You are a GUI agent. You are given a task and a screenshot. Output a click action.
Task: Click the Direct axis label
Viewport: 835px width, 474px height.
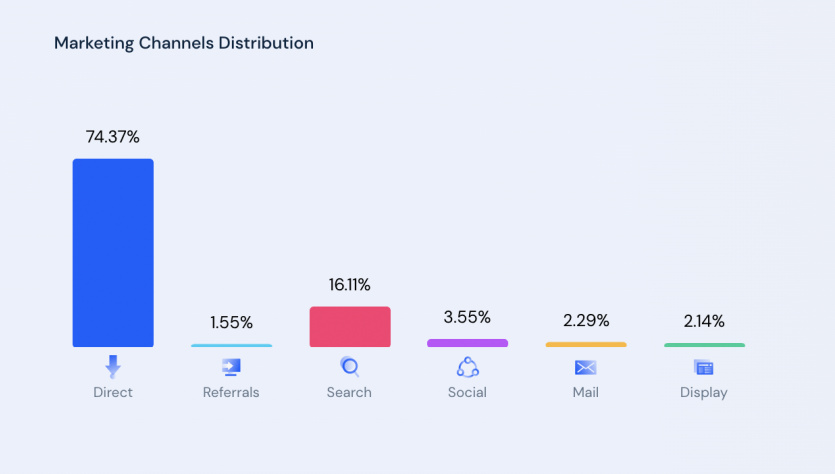pos(113,393)
